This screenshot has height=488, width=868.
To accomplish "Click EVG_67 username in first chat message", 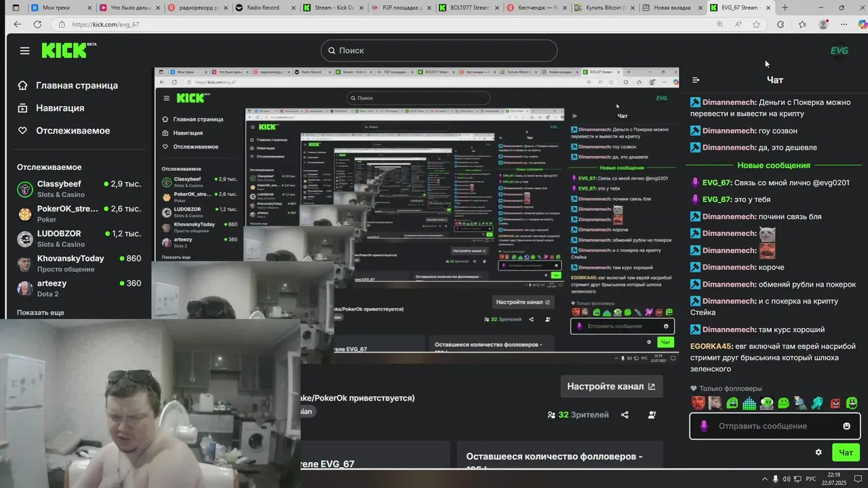I will pos(716,183).
